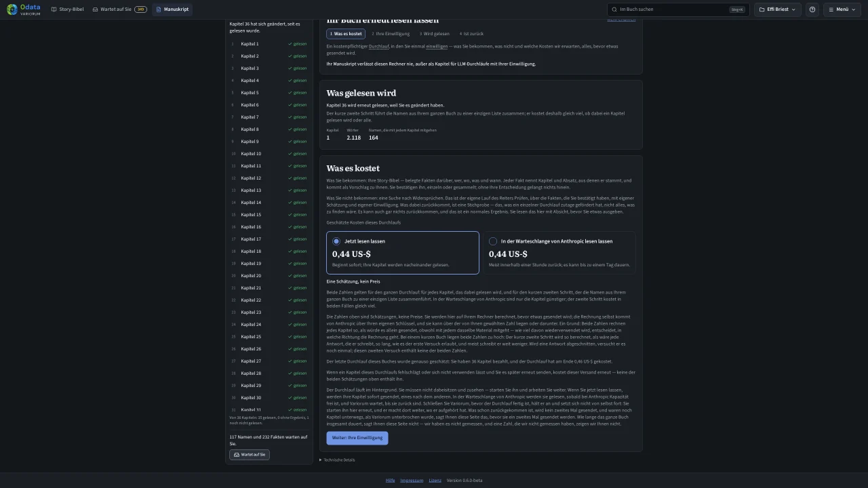Click the gelesen status of Kapitel 12
Image resolution: width=868 pixels, height=488 pixels.
pos(298,178)
